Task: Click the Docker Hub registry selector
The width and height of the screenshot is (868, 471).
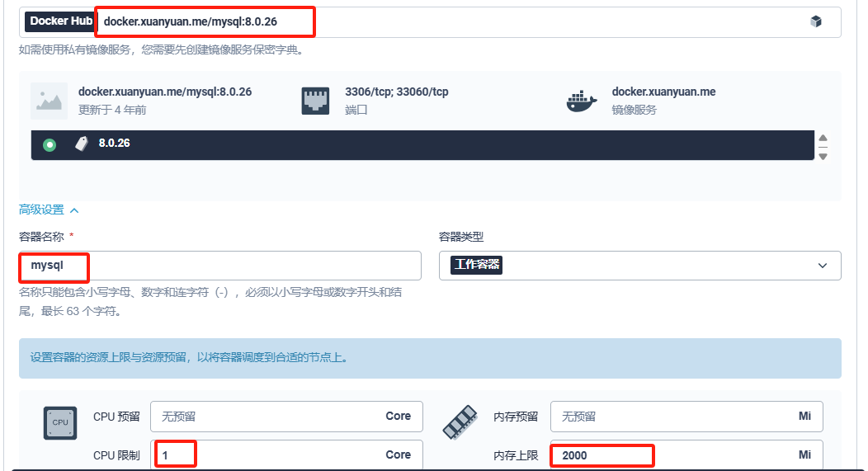Action: [61, 21]
